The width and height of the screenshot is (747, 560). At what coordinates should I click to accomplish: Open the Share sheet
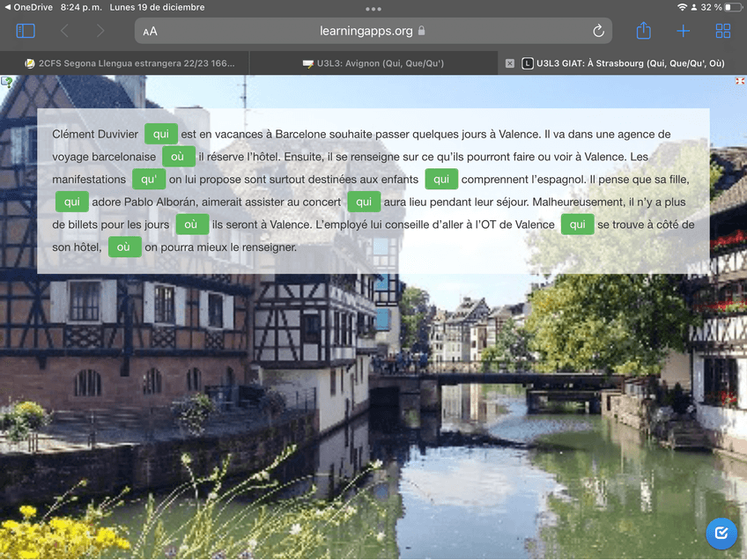643,31
